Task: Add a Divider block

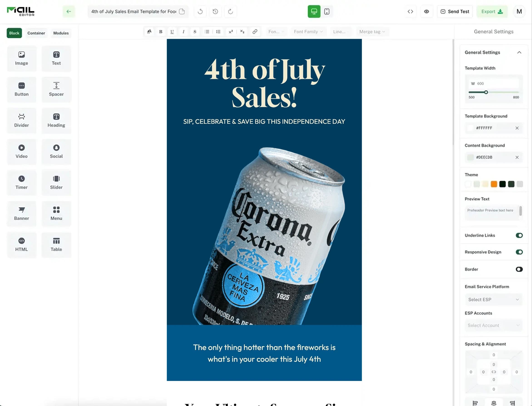Action: [22, 121]
